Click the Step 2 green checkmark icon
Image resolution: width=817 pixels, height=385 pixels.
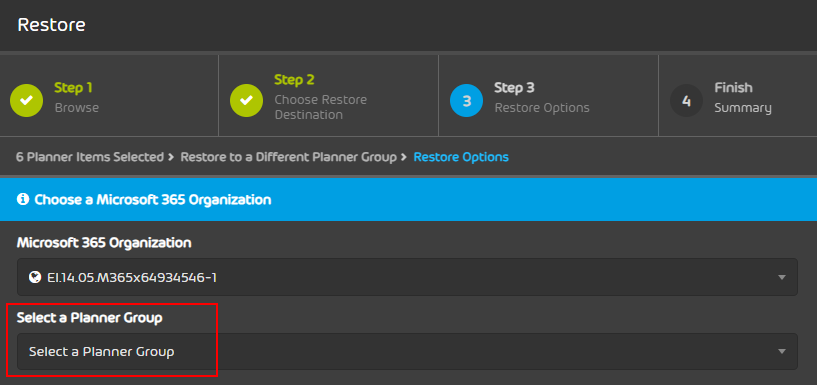246,100
